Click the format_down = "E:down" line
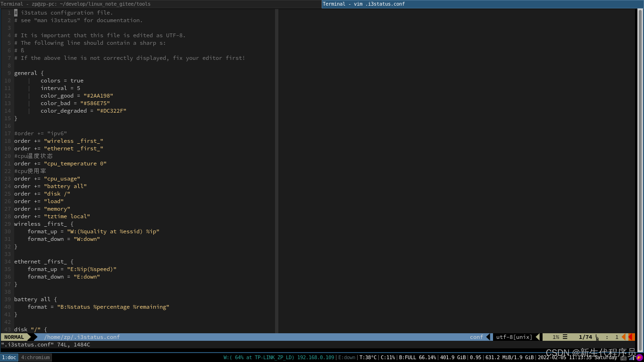 click(x=64, y=277)
